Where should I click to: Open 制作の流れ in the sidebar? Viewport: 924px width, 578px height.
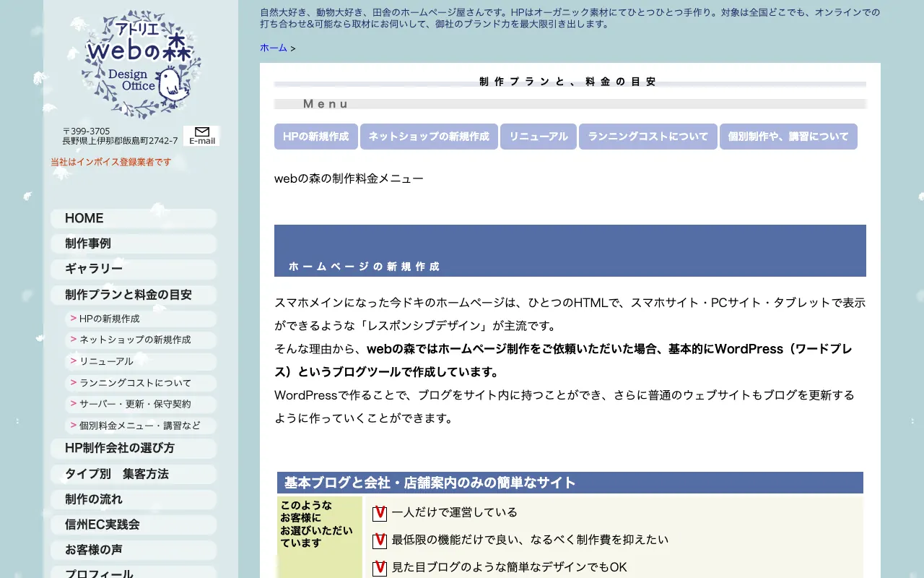click(x=134, y=499)
